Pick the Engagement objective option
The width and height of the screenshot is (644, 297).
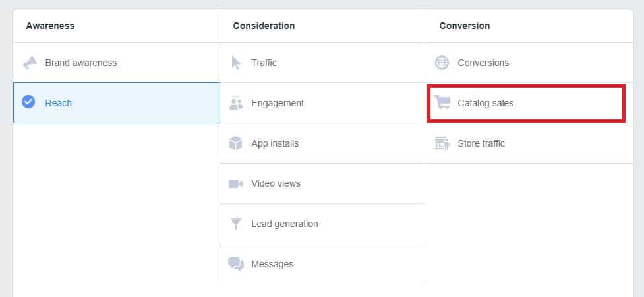tap(278, 103)
